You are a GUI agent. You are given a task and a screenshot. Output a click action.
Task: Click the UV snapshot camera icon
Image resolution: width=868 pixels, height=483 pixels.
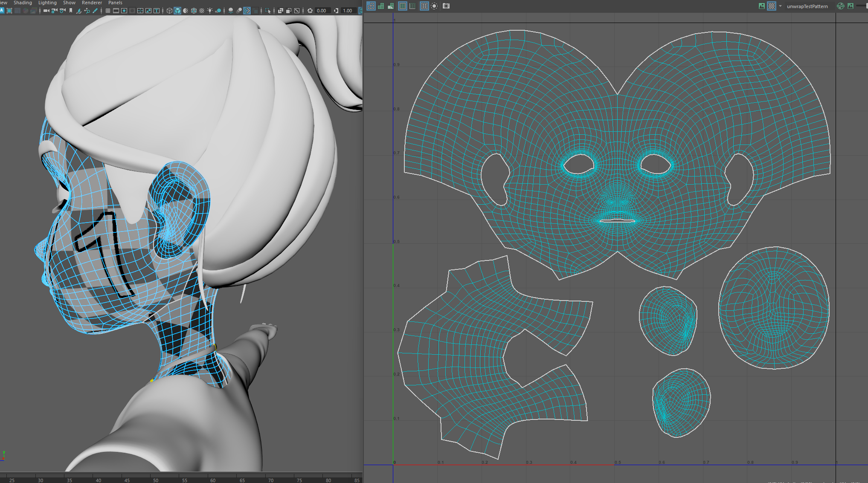(x=446, y=6)
